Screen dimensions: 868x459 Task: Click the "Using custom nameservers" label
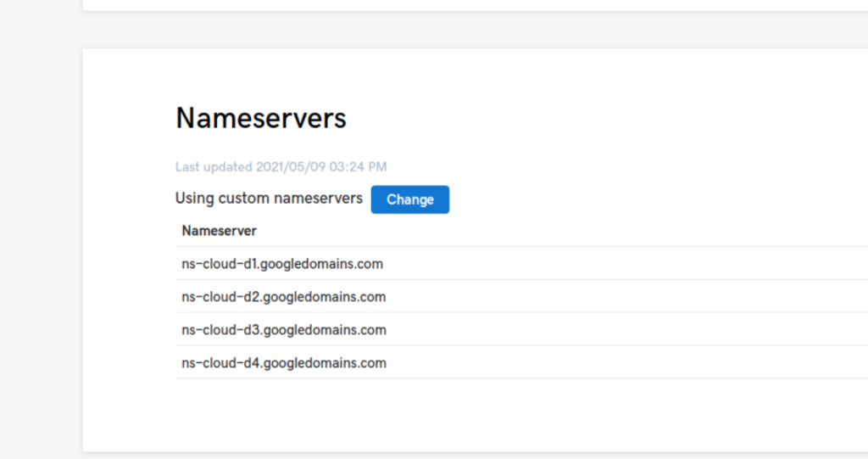269,199
